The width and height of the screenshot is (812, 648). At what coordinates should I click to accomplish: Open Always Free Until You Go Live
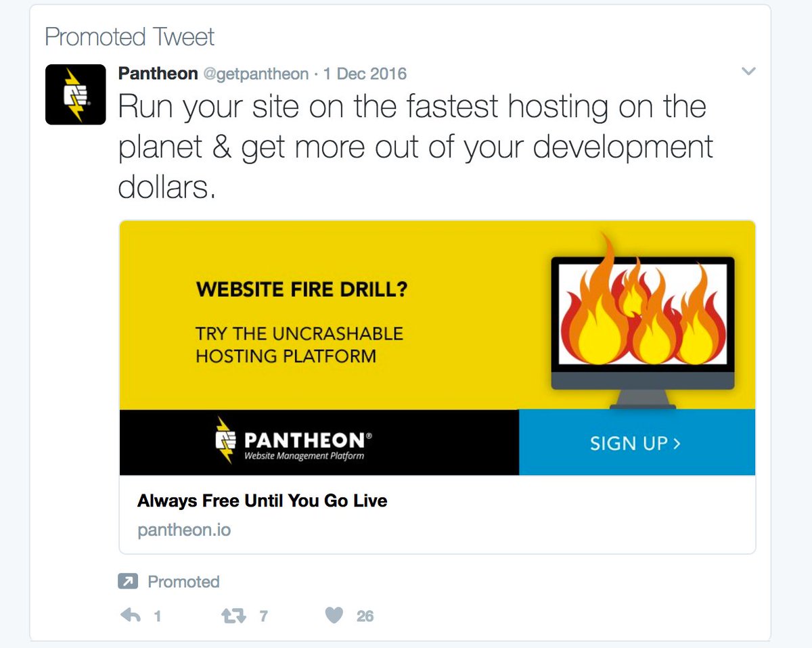pos(263,501)
